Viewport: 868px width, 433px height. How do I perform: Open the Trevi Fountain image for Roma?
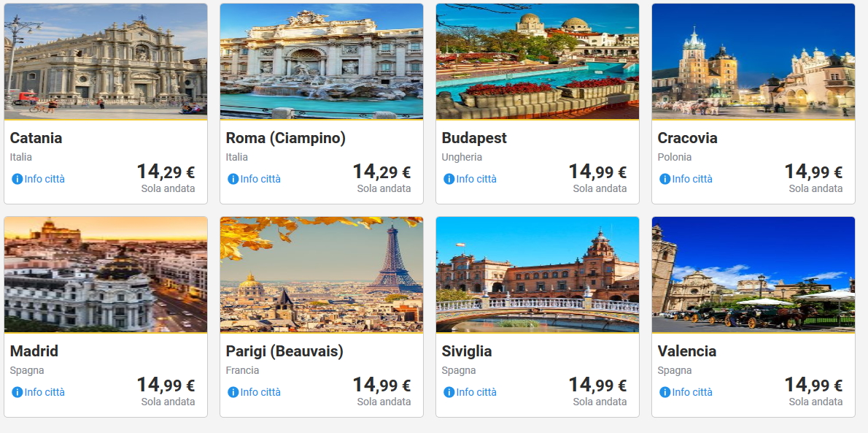(322, 61)
